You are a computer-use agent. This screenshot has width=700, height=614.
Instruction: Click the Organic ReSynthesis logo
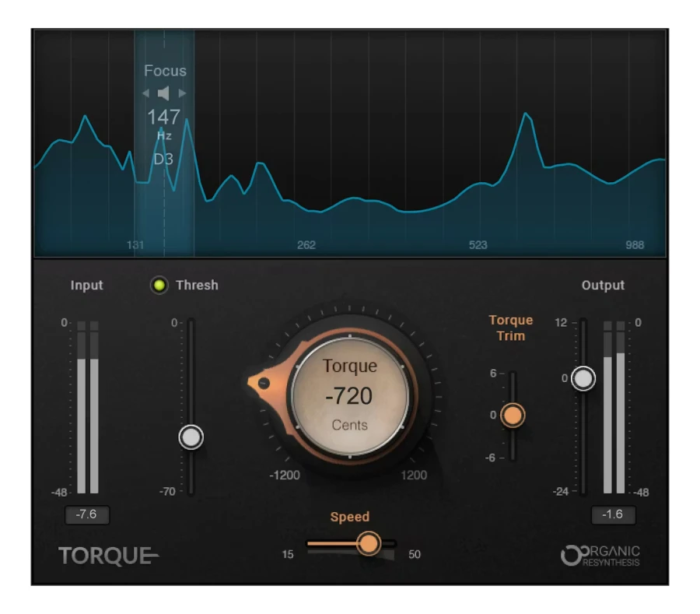pos(600,556)
